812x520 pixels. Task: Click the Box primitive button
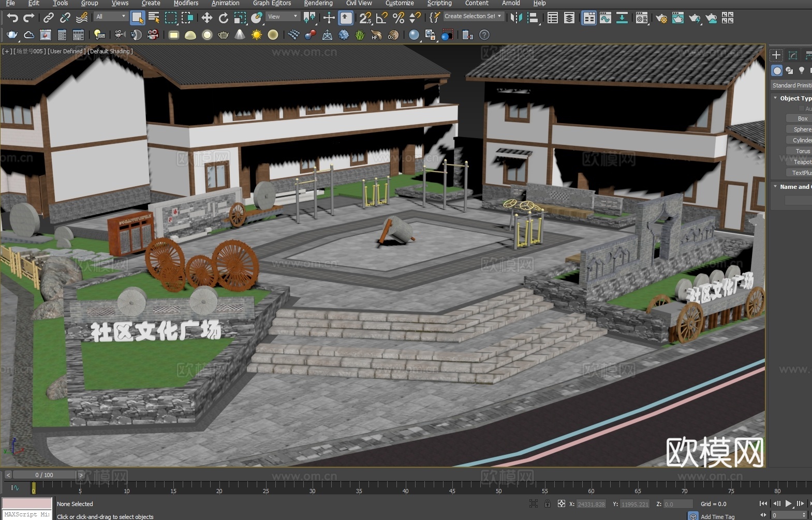(799, 118)
